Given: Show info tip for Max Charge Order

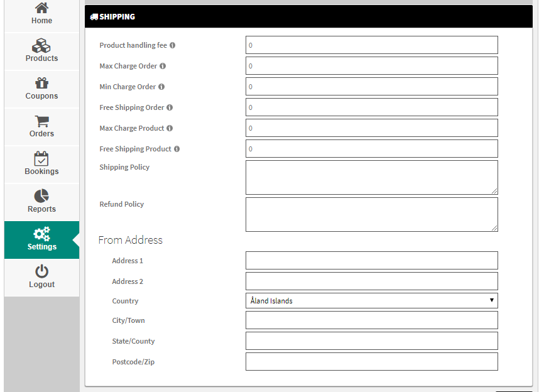Looking at the screenshot, I should point(163,66).
